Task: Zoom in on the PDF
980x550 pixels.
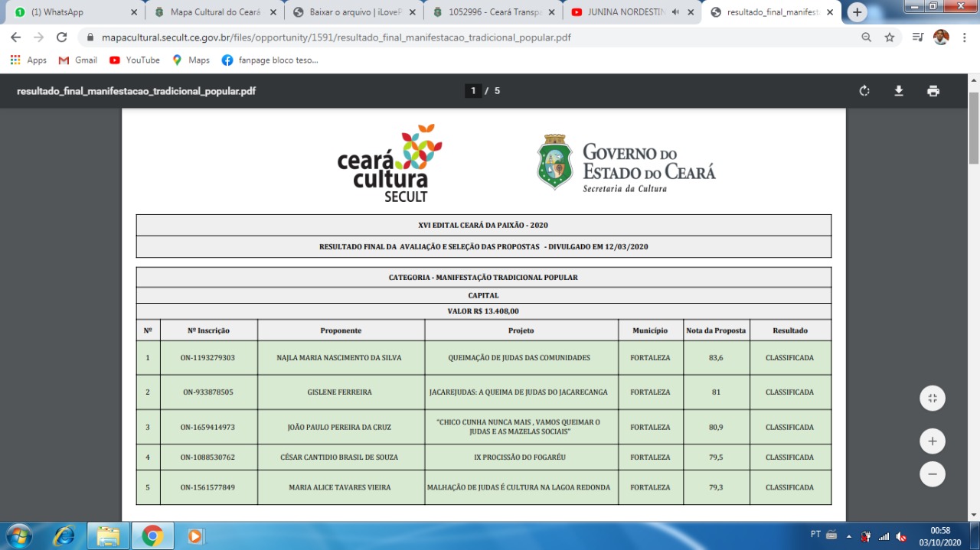Action: (x=932, y=441)
